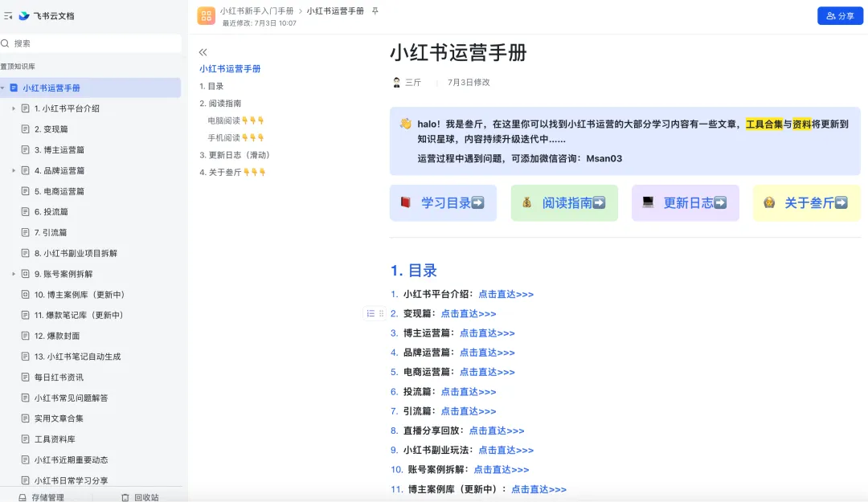Screen dimensions: 868x502
Task: Click the list block handle beside 变现篇
Action: pos(371,313)
